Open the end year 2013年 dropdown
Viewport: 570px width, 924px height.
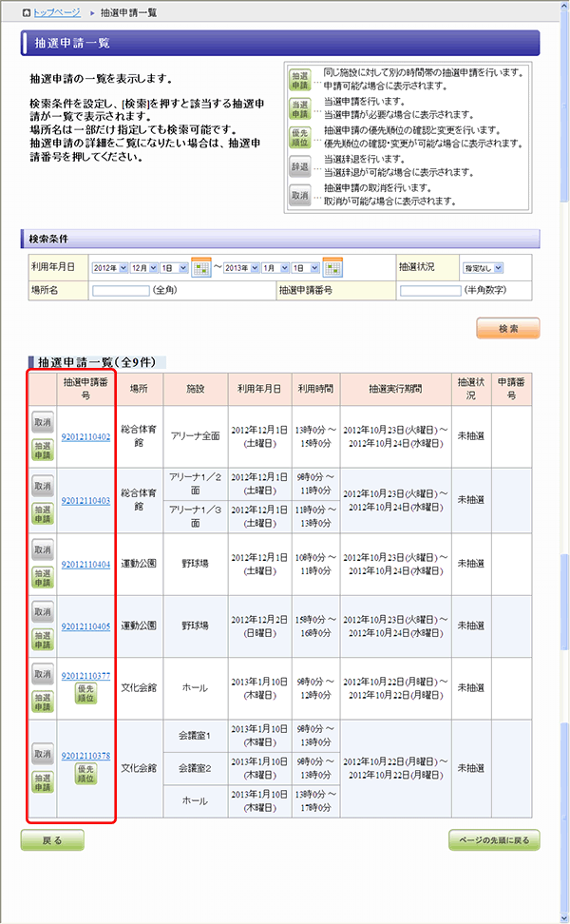point(241,268)
